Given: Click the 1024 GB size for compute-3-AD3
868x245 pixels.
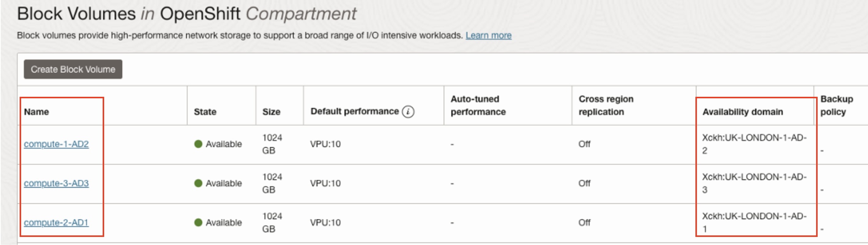Looking at the screenshot, I should [x=272, y=183].
